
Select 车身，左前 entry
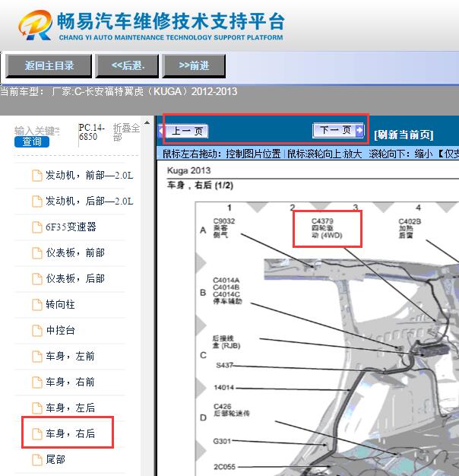coord(70,356)
